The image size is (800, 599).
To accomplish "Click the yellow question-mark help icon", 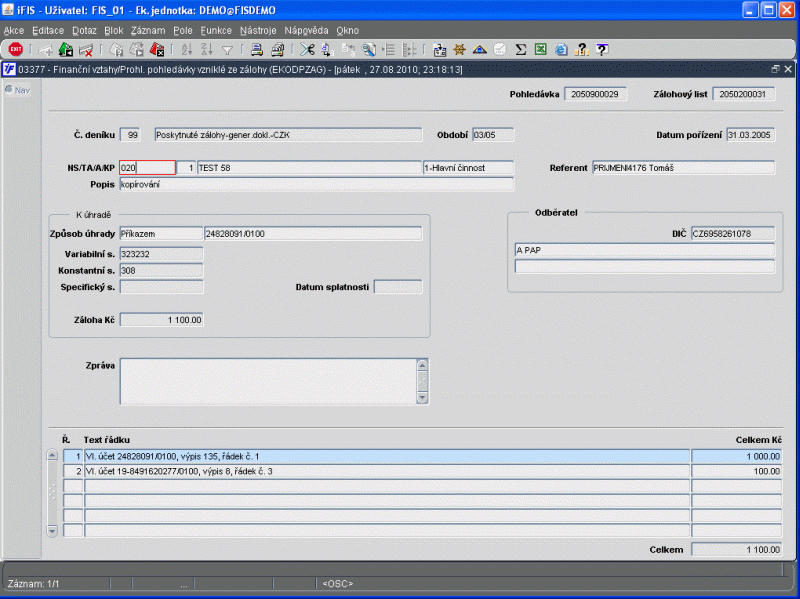I will click(x=581, y=49).
